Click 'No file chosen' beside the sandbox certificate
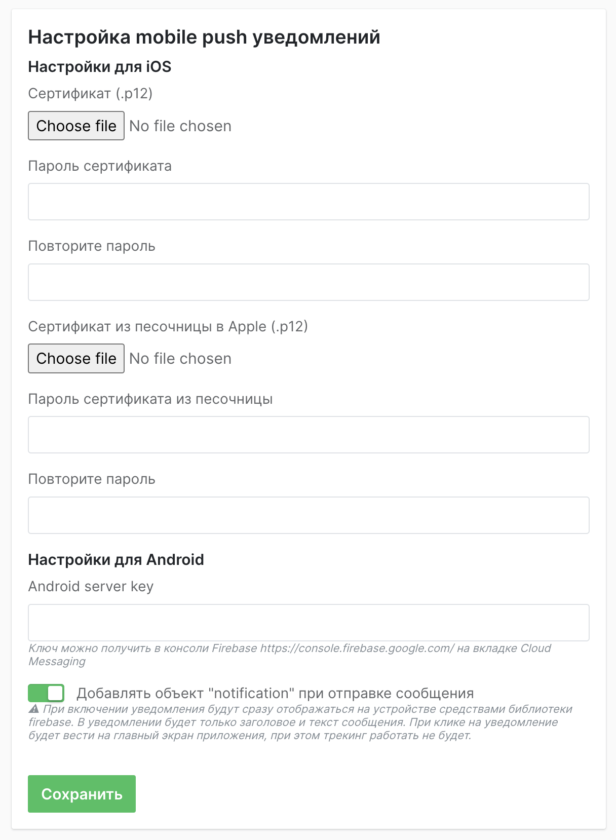616x840 pixels. coord(180,359)
